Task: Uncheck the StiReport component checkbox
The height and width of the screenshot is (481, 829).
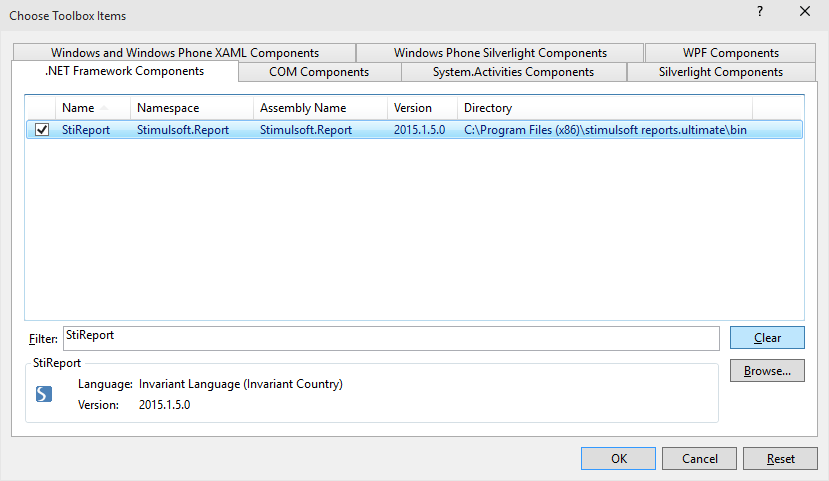Action: [42, 130]
